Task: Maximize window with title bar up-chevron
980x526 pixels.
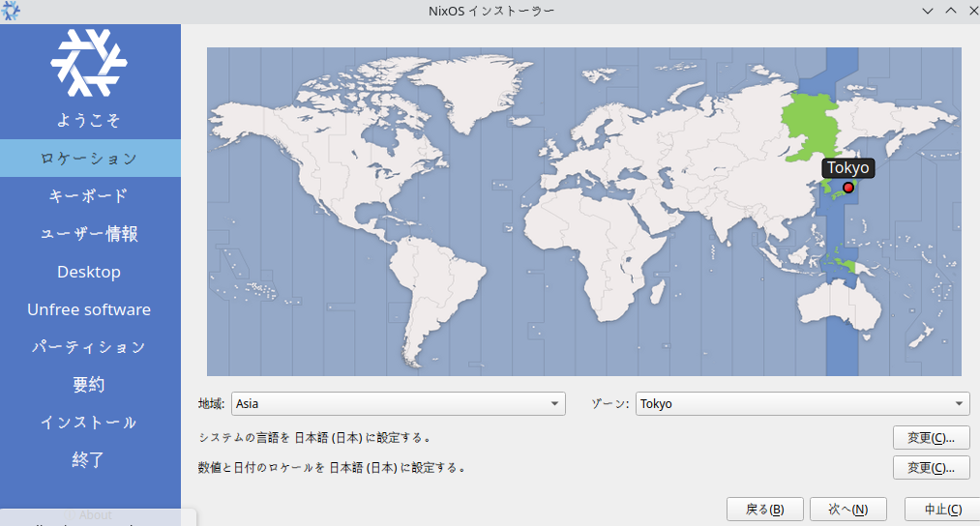Action: 951,11
